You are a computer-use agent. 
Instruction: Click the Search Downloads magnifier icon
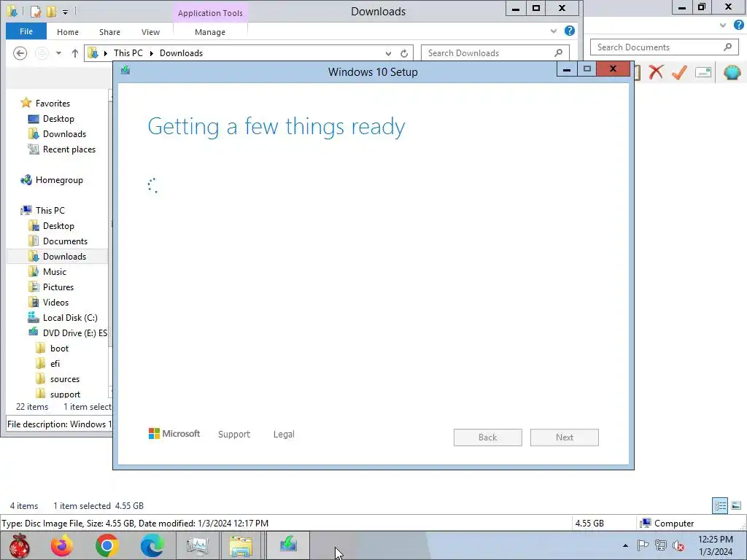pyautogui.click(x=559, y=52)
